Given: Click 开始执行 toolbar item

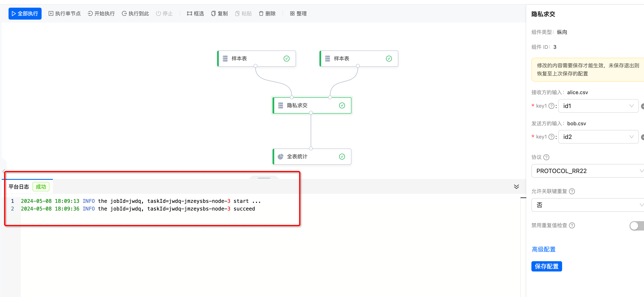Looking at the screenshot, I should pyautogui.click(x=101, y=13).
